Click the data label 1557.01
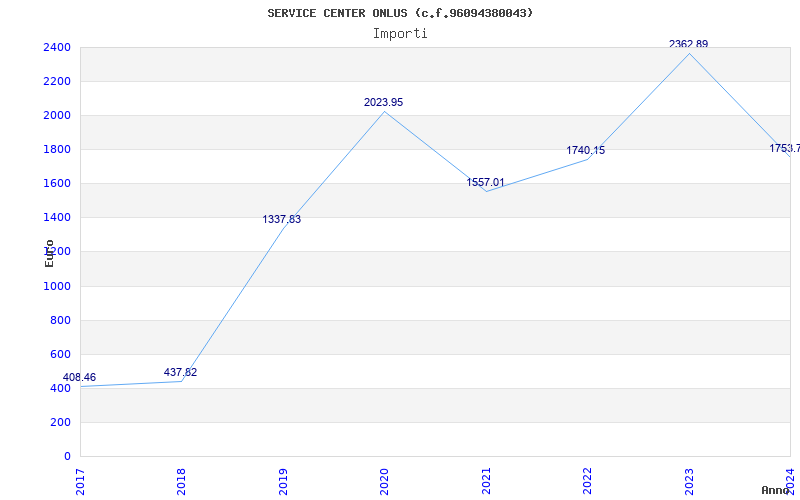 (x=485, y=183)
